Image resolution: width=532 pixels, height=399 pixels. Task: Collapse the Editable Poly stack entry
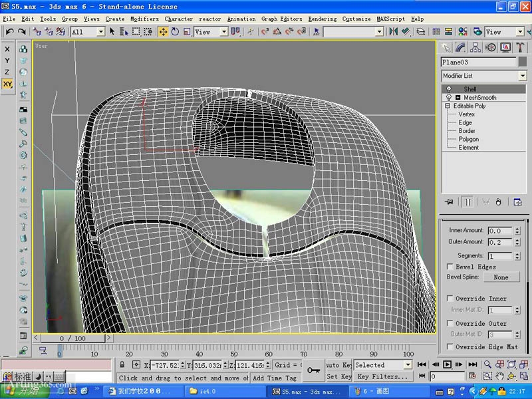(x=447, y=105)
